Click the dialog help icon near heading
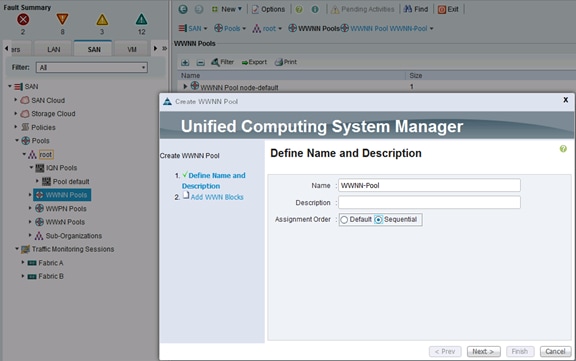Screen dimensions: 576x361 click(563, 149)
